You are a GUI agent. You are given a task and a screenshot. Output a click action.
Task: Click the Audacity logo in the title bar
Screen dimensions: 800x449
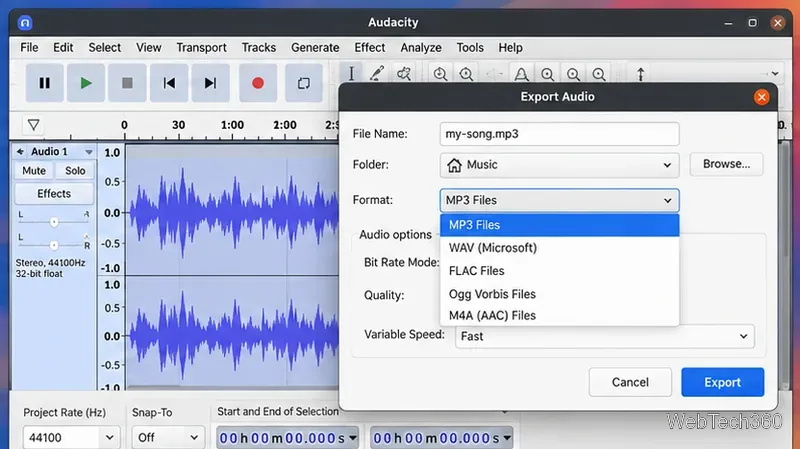(x=25, y=22)
